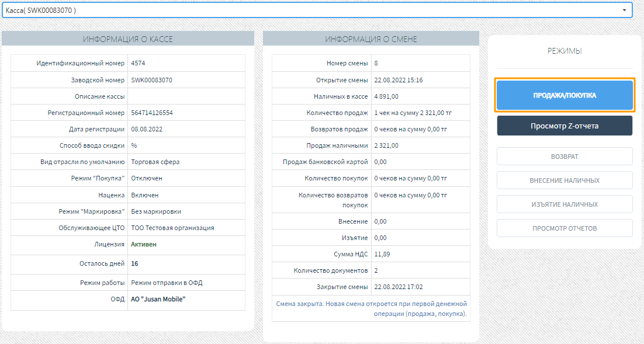Click Сумма НДС value 11,89
This screenshot has width=644, height=344.
pyautogui.click(x=382, y=254)
